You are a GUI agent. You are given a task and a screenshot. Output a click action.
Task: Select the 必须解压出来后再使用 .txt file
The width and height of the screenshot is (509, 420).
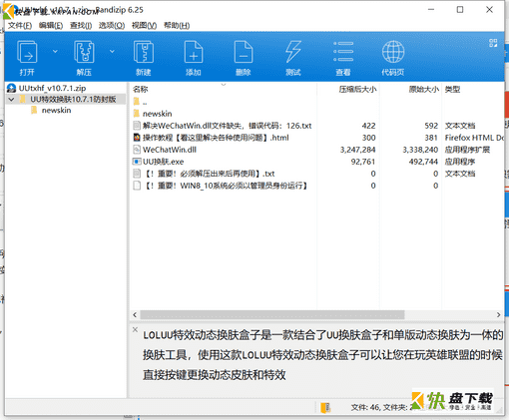click(x=209, y=174)
